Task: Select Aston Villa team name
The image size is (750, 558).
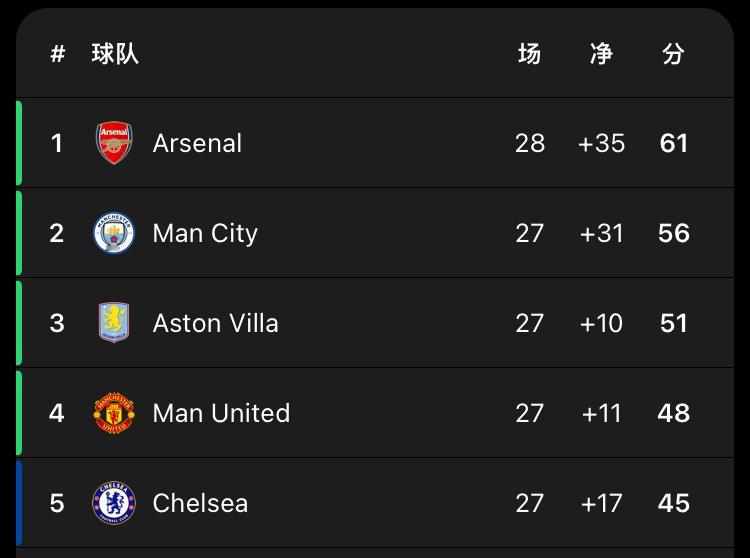Action: pyautogui.click(x=216, y=323)
